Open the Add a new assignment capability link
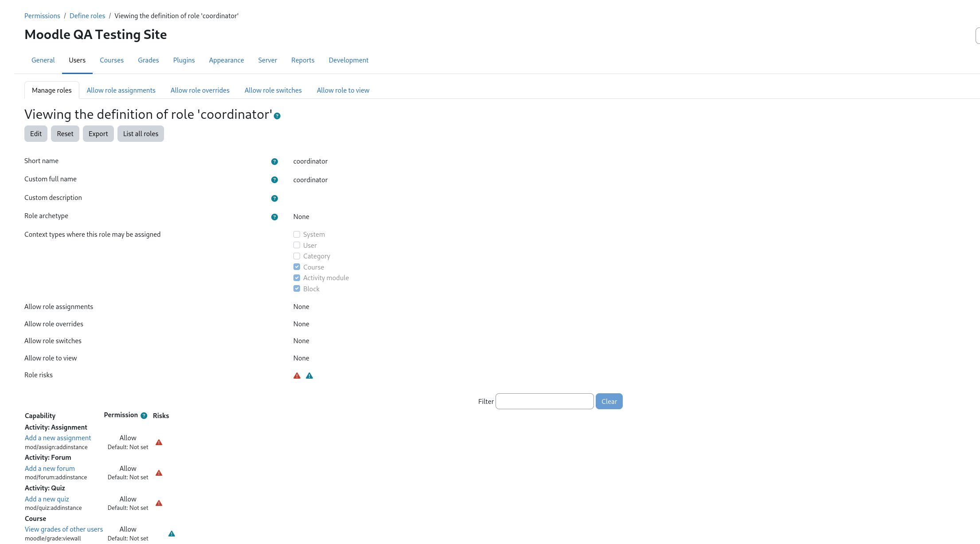Screen dimensions: 980x544 coord(58,438)
